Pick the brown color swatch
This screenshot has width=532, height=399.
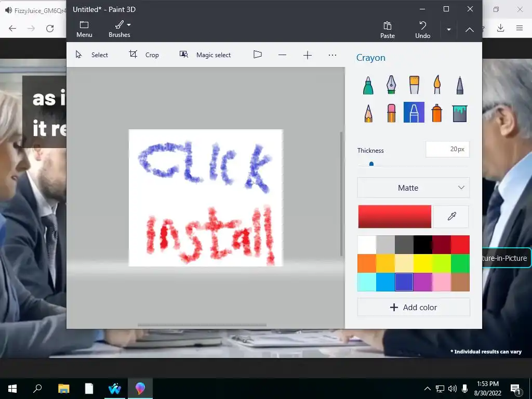(460, 282)
